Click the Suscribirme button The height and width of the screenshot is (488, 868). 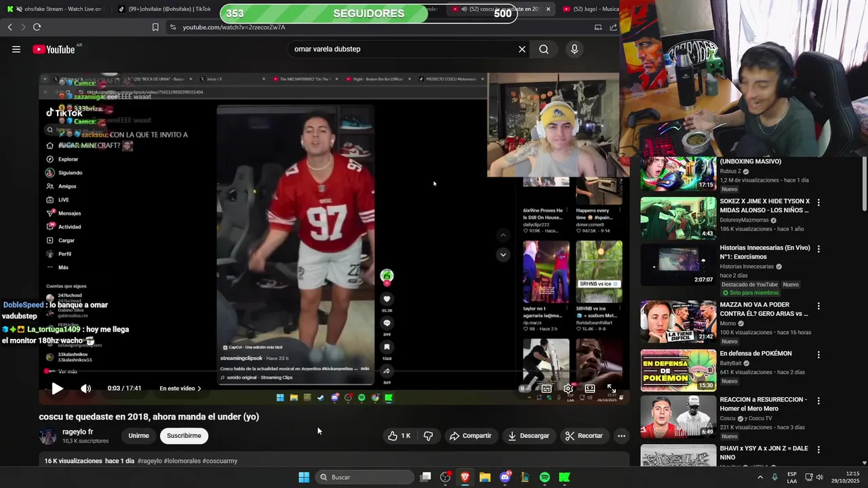pos(184,436)
